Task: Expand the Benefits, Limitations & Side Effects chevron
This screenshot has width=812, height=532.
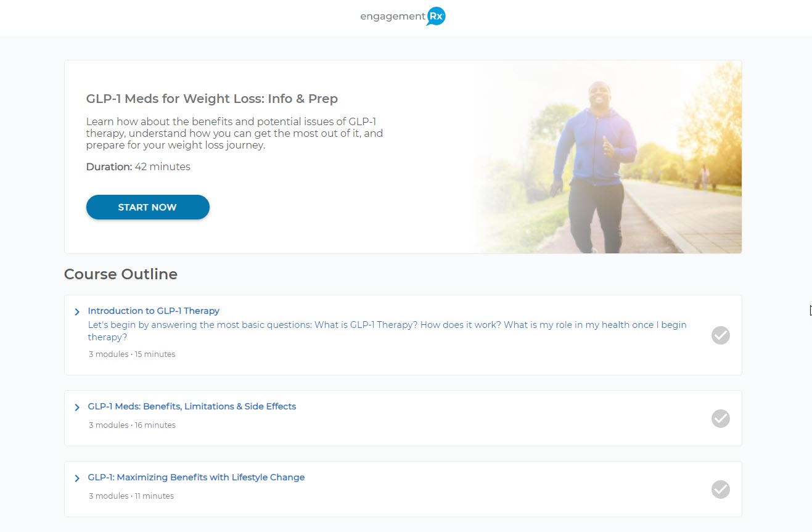Action: point(77,407)
